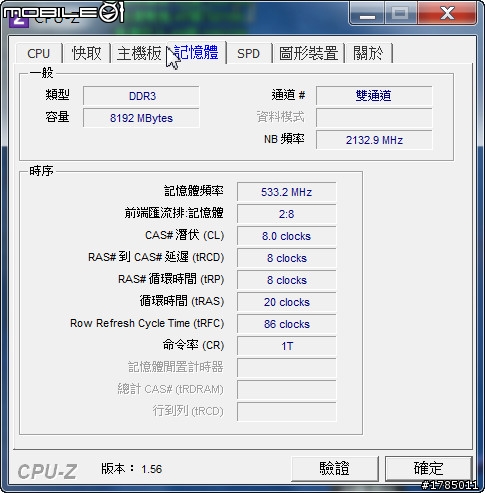Click the empty 記憶體閒置計時器 field
The height and width of the screenshot is (493, 485).
(287, 368)
